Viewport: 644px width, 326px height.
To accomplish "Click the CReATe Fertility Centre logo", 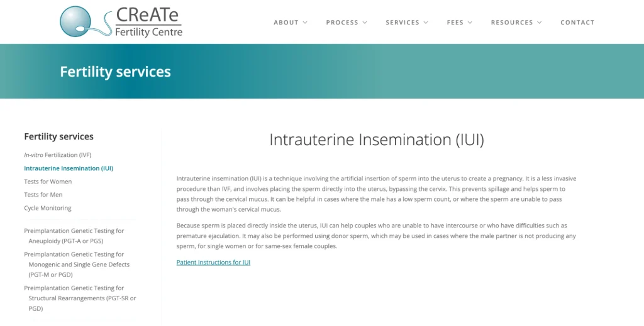I will coord(121,22).
